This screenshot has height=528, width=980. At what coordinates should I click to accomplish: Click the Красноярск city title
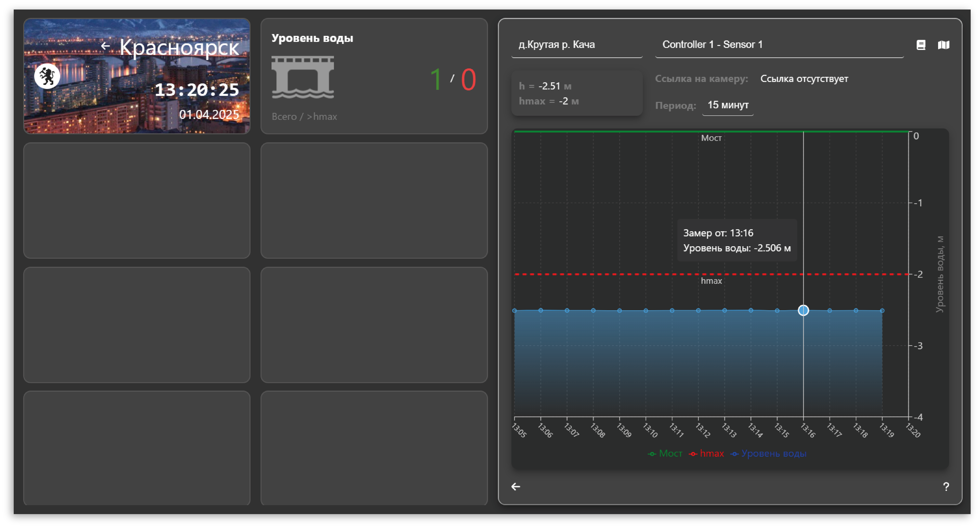(179, 48)
